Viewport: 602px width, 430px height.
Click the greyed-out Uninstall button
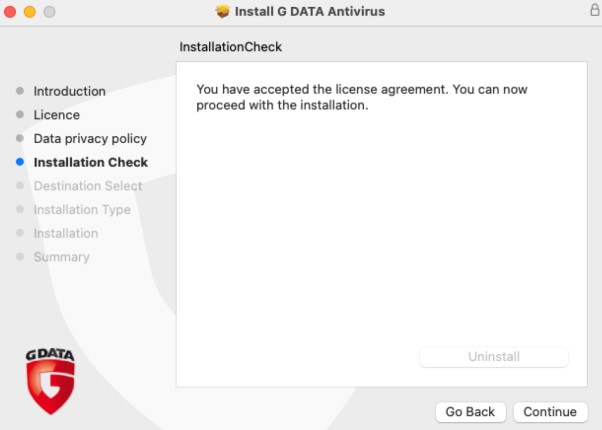coord(494,357)
